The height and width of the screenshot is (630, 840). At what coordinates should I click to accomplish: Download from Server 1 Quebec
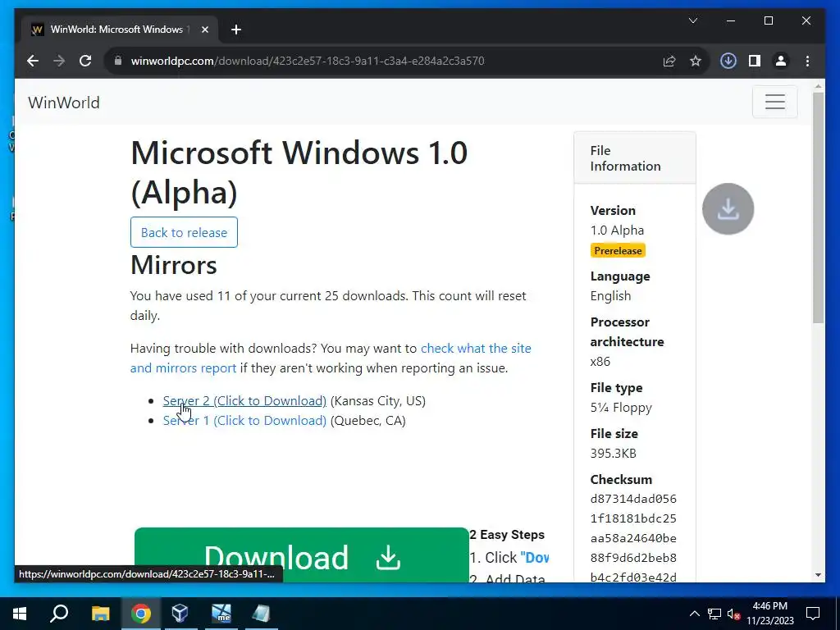tap(244, 421)
